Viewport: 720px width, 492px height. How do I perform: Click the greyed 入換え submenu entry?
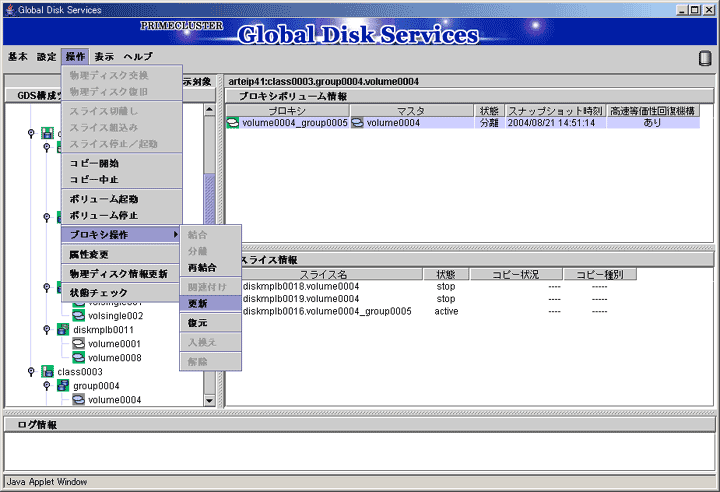click(x=210, y=342)
